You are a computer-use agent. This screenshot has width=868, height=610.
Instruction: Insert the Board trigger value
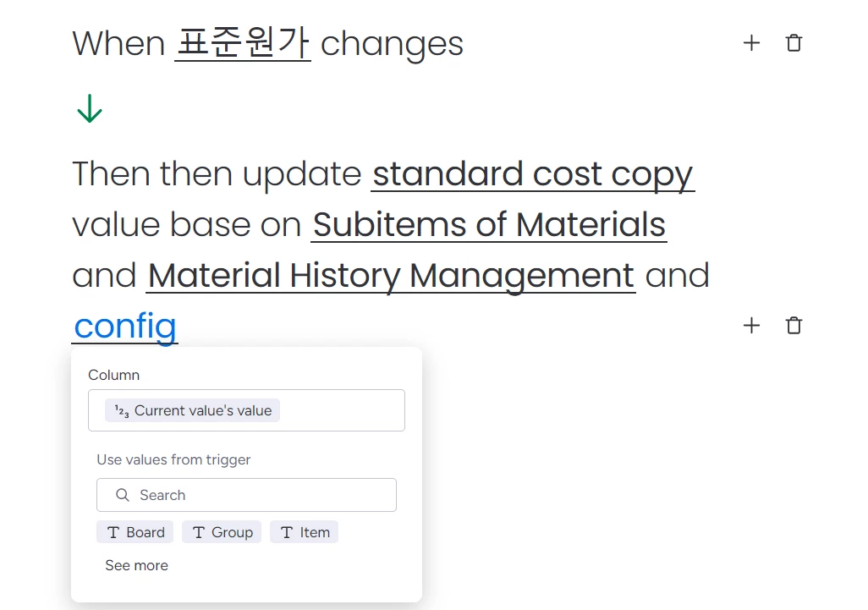[x=135, y=532]
